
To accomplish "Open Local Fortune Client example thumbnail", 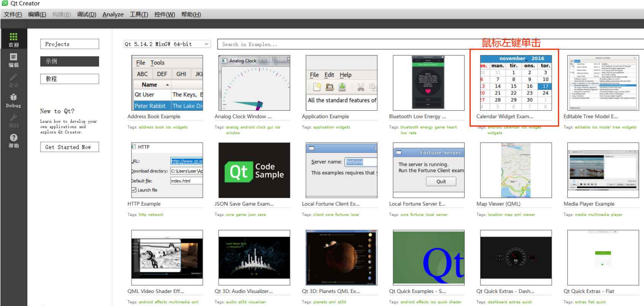I will [x=341, y=170].
